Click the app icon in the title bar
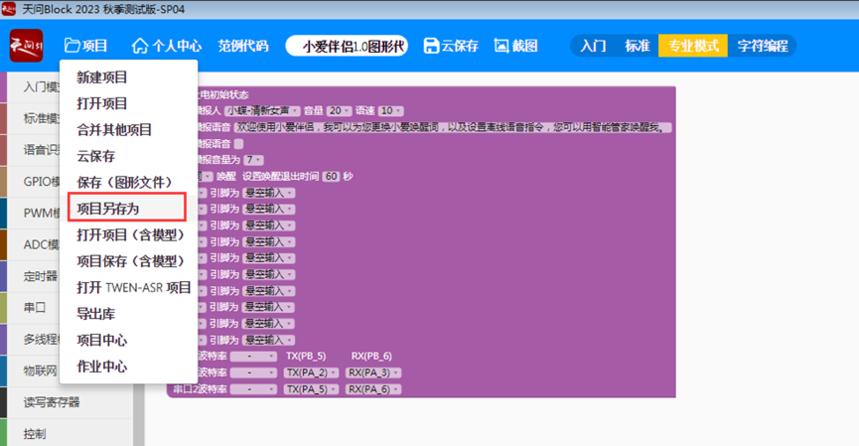 [x=8, y=9]
